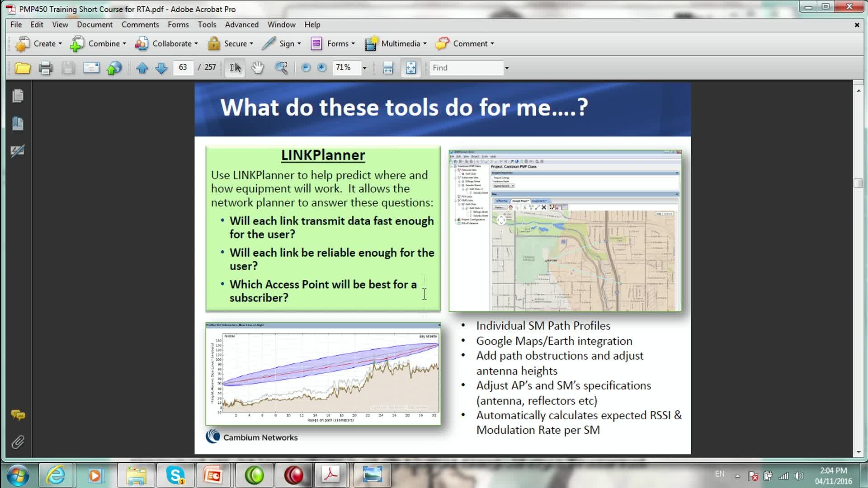Zoom out with the minus button
The width and height of the screenshot is (868, 488).
pos(306,68)
